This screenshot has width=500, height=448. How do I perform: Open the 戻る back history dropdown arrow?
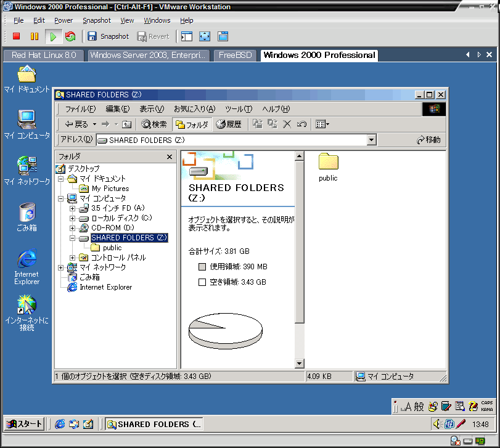pyautogui.click(x=94, y=124)
